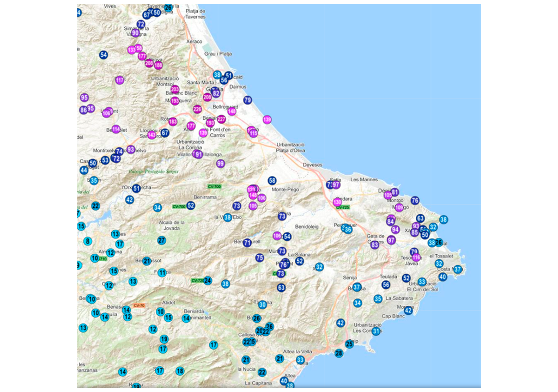This screenshot has width=558, height=392.
Task: Select the 'Senija' town label
Action: 350,278
